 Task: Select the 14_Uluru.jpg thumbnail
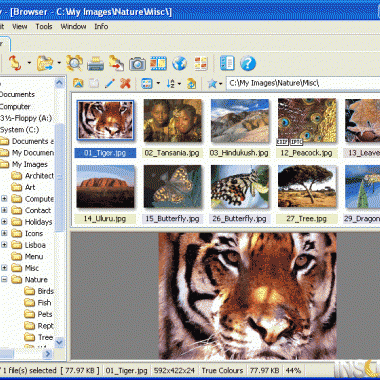click(105, 186)
